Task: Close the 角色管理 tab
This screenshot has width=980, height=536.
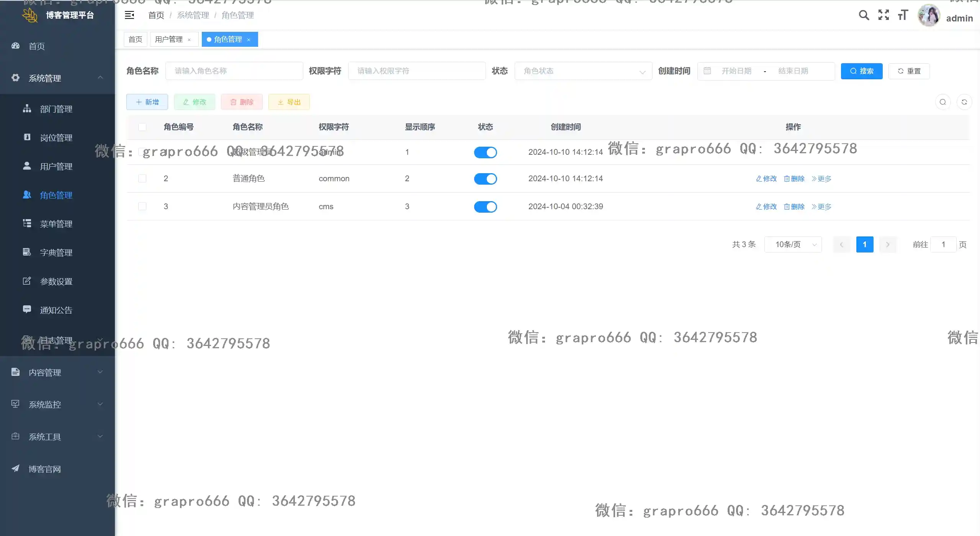Action: click(x=249, y=39)
